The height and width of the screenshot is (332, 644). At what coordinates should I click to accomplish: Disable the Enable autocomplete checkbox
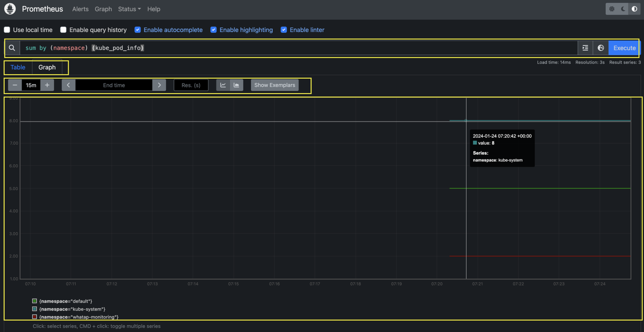pyautogui.click(x=138, y=30)
